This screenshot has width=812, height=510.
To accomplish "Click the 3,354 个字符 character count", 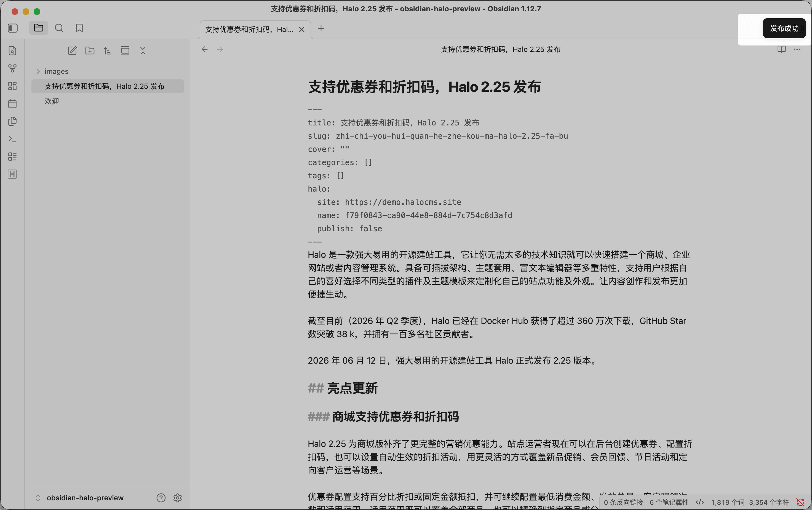I will [x=769, y=502].
